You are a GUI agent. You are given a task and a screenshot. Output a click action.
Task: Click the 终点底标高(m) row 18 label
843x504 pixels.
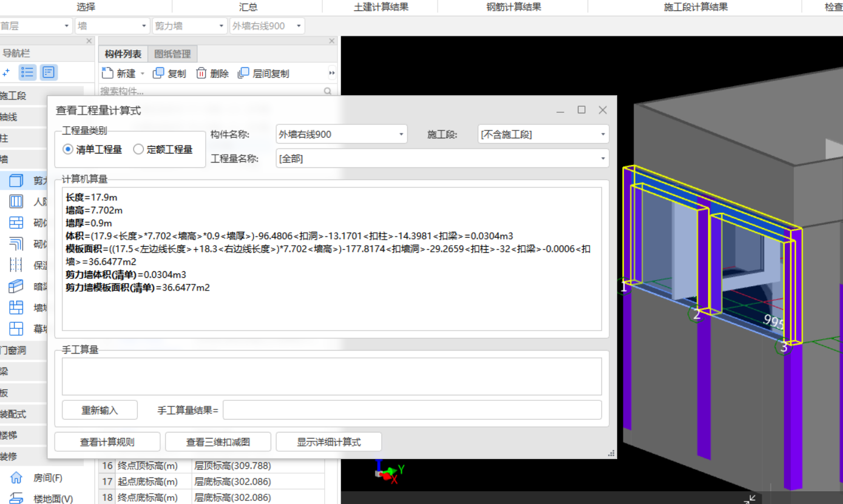click(147, 497)
